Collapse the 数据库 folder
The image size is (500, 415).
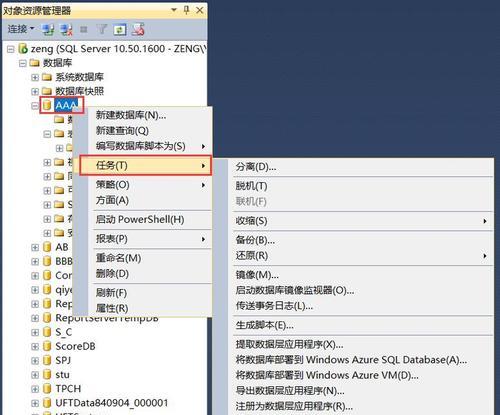(x=23, y=63)
